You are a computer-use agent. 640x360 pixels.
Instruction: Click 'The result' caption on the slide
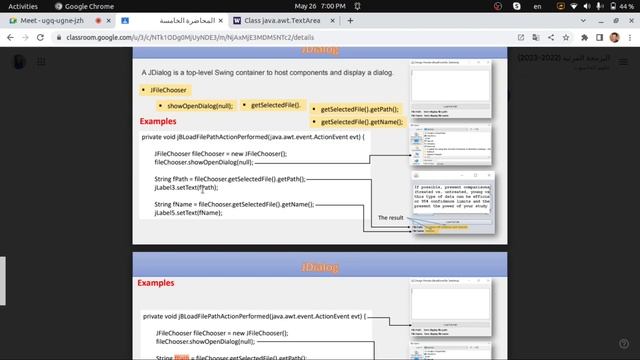coord(391,218)
